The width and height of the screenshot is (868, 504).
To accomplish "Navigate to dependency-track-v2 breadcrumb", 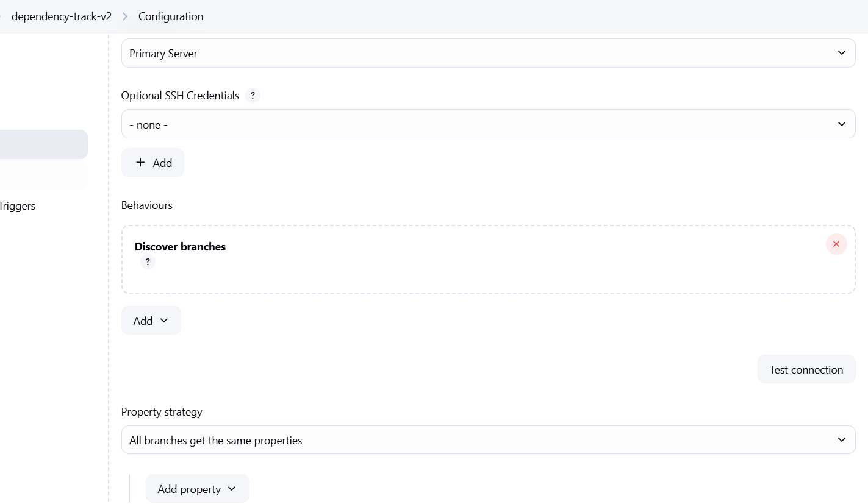I will point(61,16).
